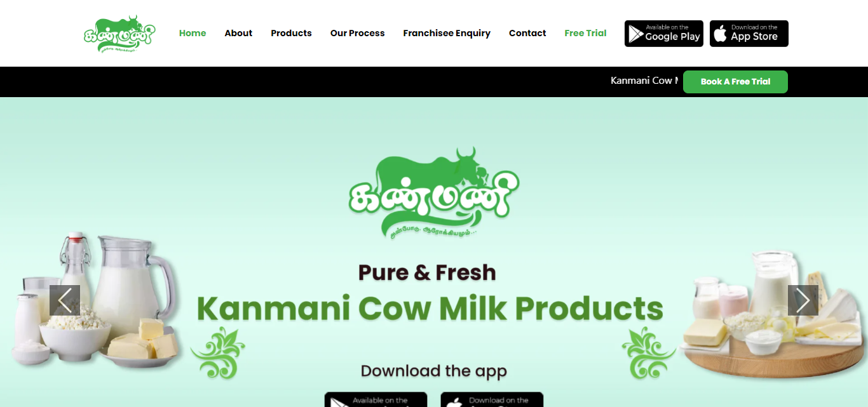The height and width of the screenshot is (407, 868).
Task: Go to the Products page
Action: [291, 33]
